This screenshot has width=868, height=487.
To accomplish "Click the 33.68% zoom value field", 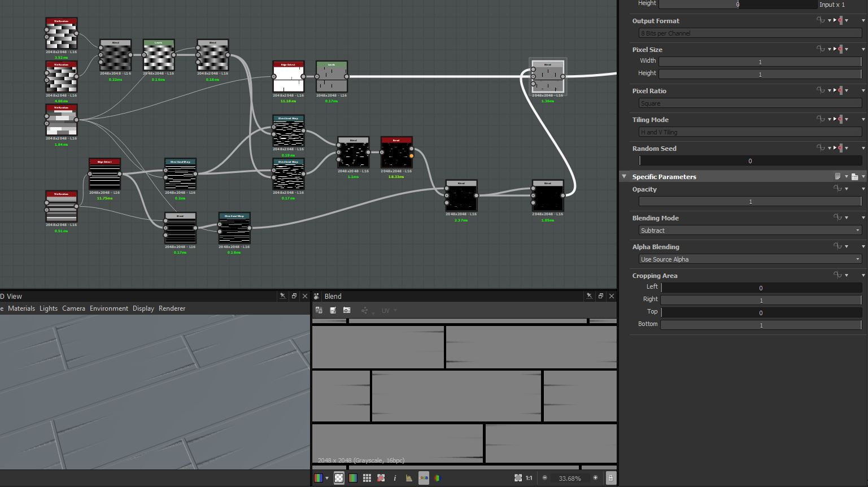I will [570, 479].
